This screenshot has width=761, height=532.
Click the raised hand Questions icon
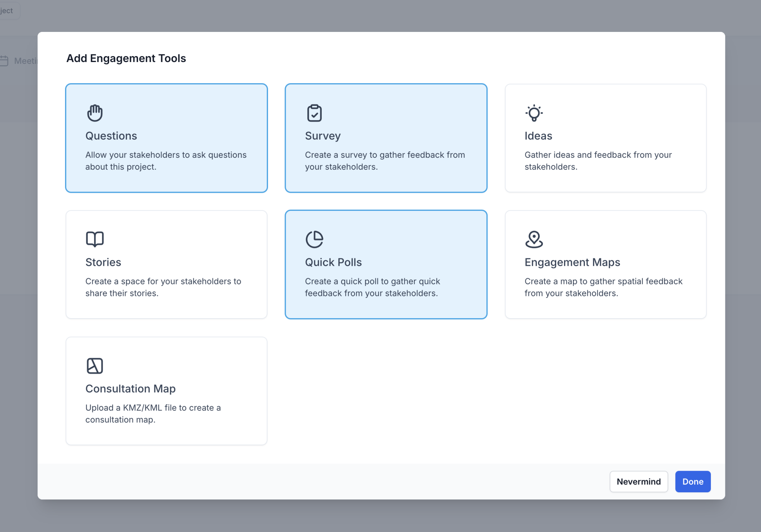(95, 113)
